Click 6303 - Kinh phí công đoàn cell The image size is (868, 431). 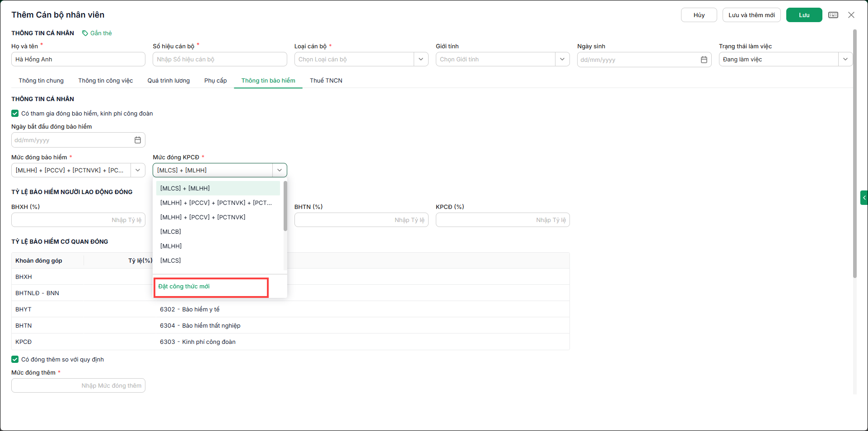[x=198, y=342]
